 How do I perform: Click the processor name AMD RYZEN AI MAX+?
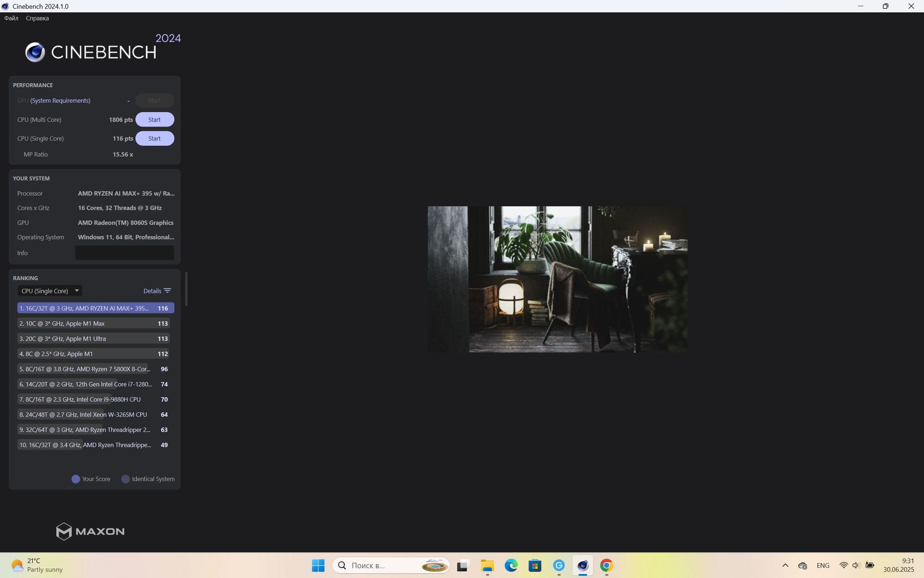click(126, 194)
